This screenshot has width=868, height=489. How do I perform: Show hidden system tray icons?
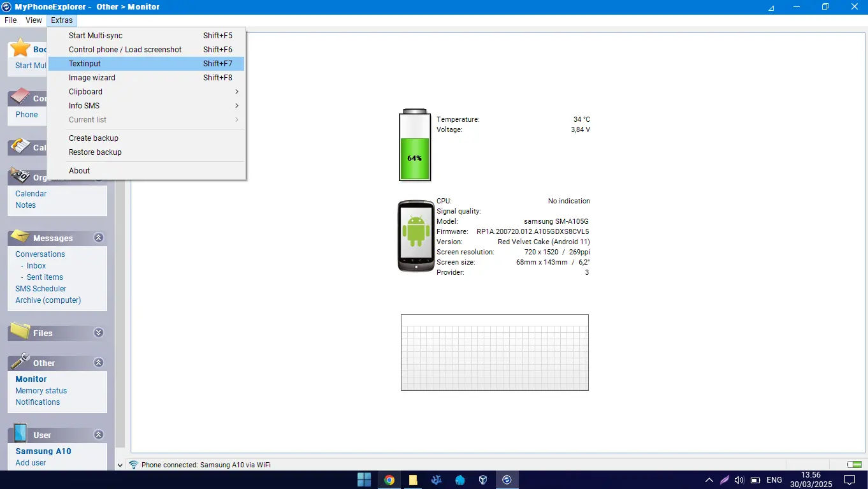709,480
